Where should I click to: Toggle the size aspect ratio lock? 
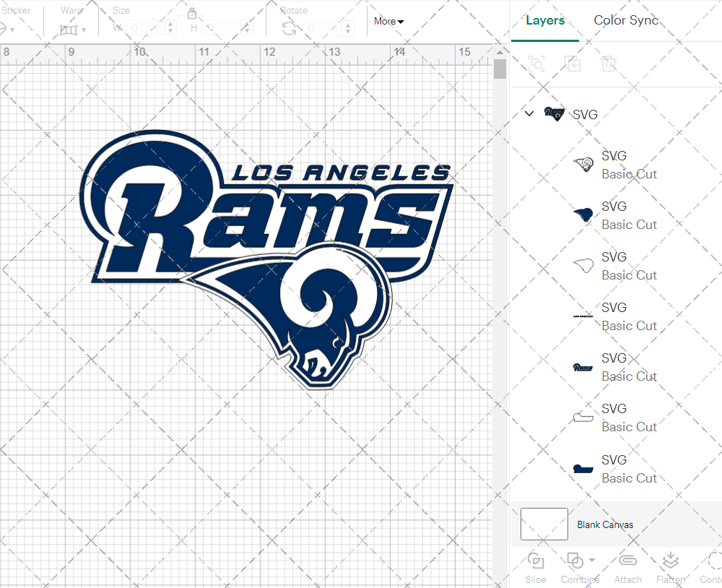[x=192, y=14]
